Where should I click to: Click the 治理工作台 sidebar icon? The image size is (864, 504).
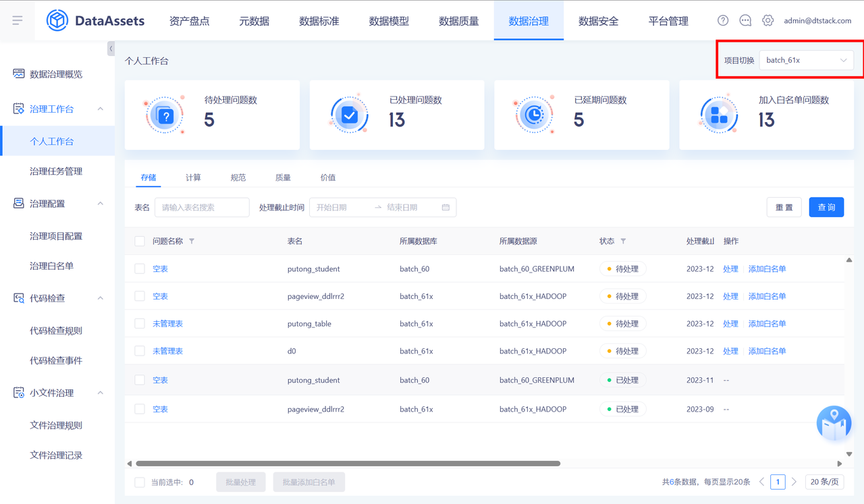(19, 109)
